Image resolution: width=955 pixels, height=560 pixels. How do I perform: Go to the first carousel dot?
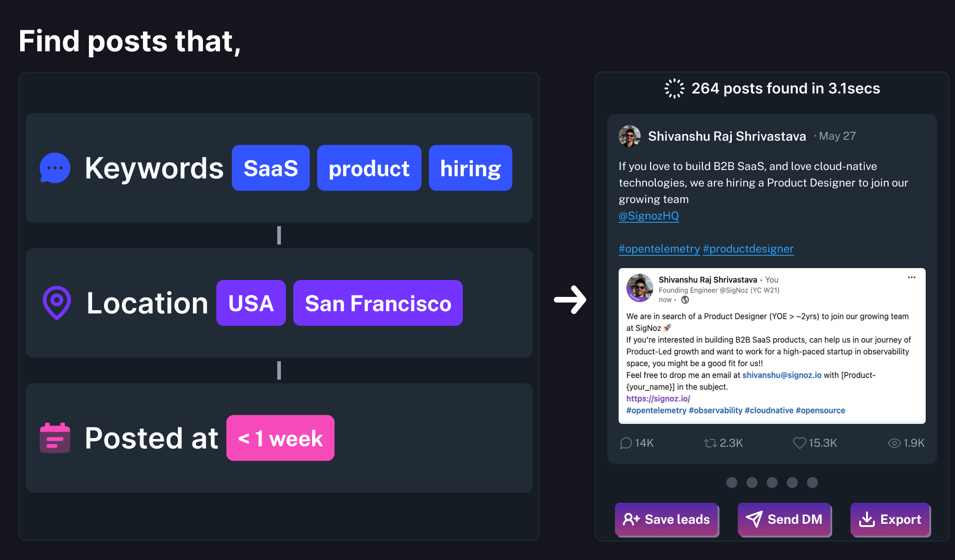(732, 483)
